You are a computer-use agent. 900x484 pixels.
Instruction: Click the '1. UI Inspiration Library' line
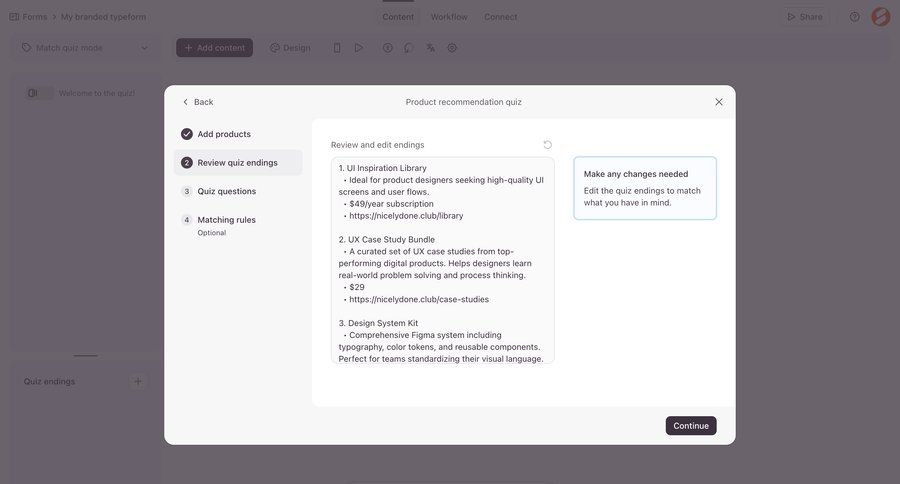pos(382,168)
